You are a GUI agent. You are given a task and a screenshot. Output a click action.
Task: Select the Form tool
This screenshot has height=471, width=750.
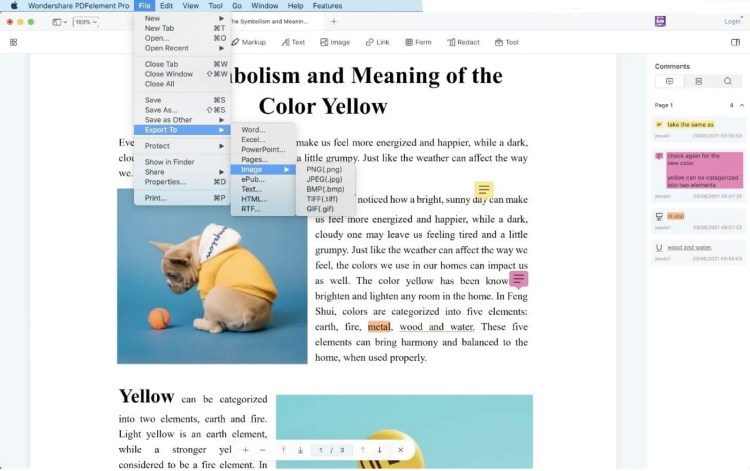point(419,42)
